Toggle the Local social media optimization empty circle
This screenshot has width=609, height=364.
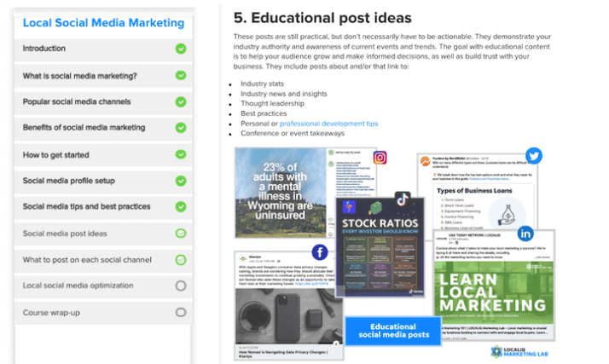181,286
